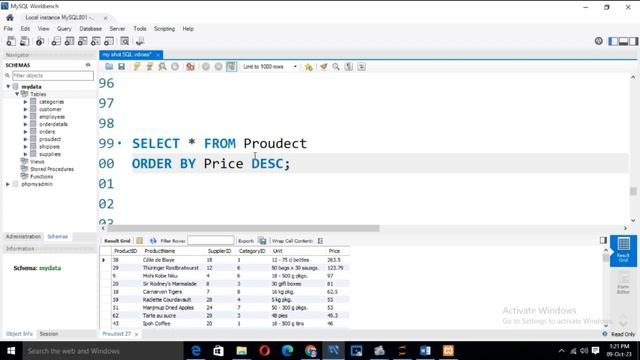Toggle the result set side panel
640x360 pixels.
[603, 240]
